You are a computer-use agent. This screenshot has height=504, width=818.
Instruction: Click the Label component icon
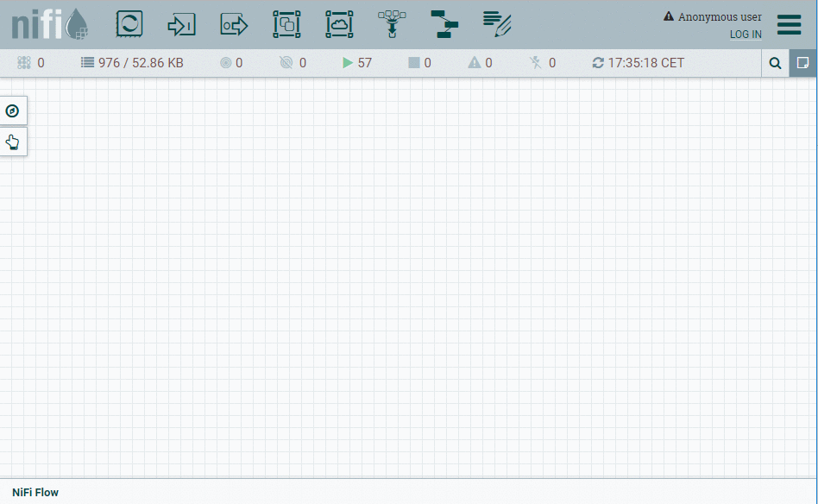click(497, 25)
